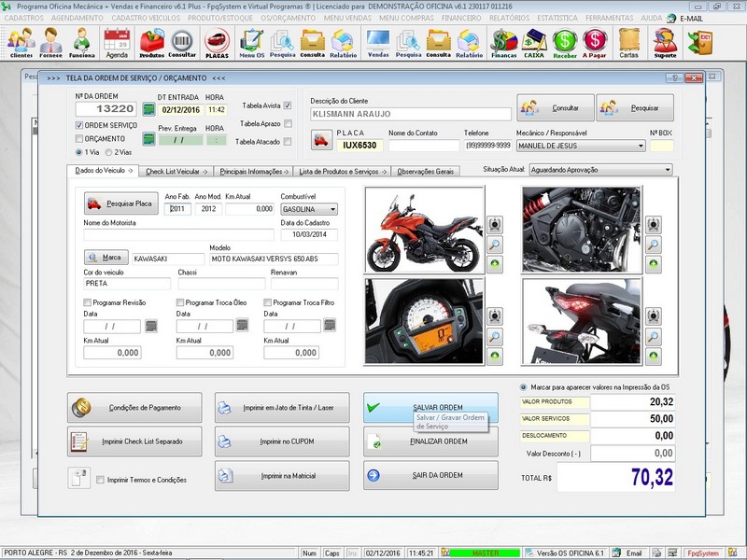Open the PLACAS car icon
Screen dimensions: 747x560
click(217, 42)
